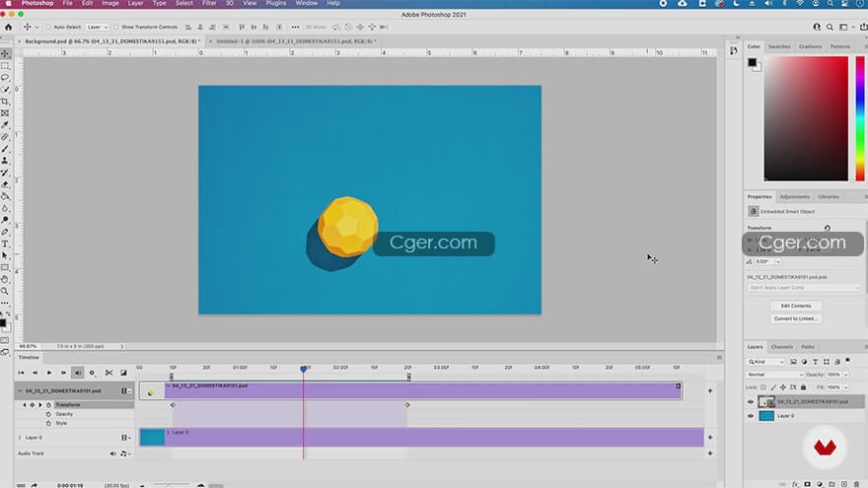Open the Auto-Select Layer dropdown
Viewport: 868px width, 488px height.
pos(98,27)
